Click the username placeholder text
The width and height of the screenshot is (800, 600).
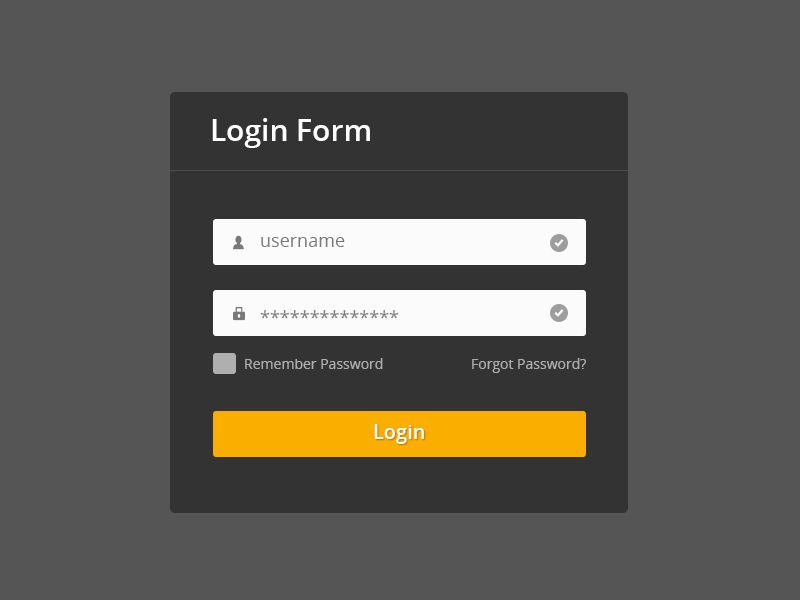coord(303,241)
